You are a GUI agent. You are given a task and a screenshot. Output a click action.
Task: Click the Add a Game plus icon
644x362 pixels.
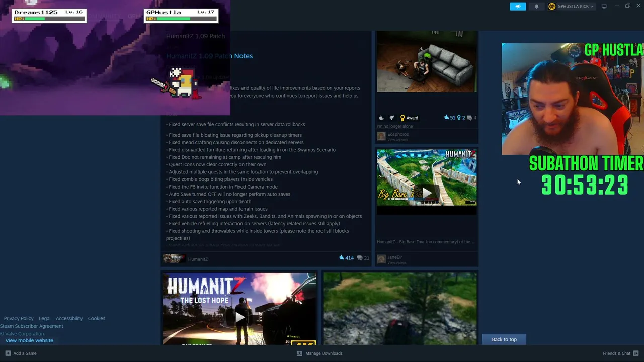(8, 353)
